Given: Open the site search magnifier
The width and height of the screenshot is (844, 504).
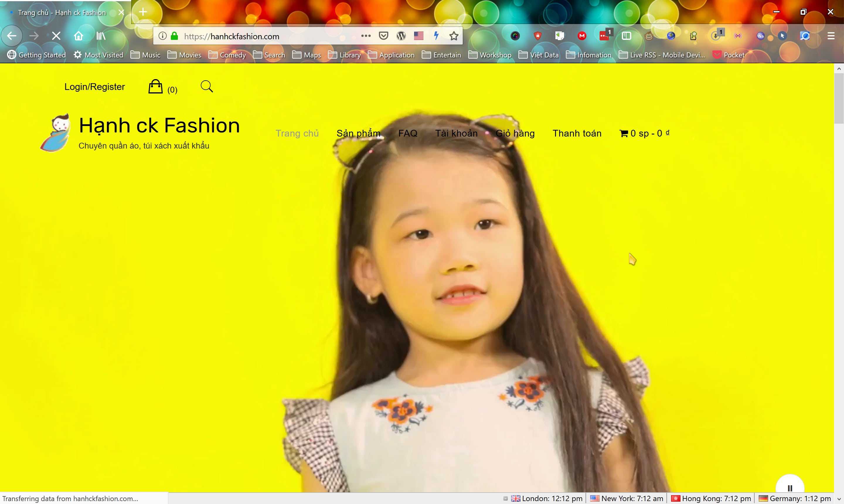Looking at the screenshot, I should [207, 86].
